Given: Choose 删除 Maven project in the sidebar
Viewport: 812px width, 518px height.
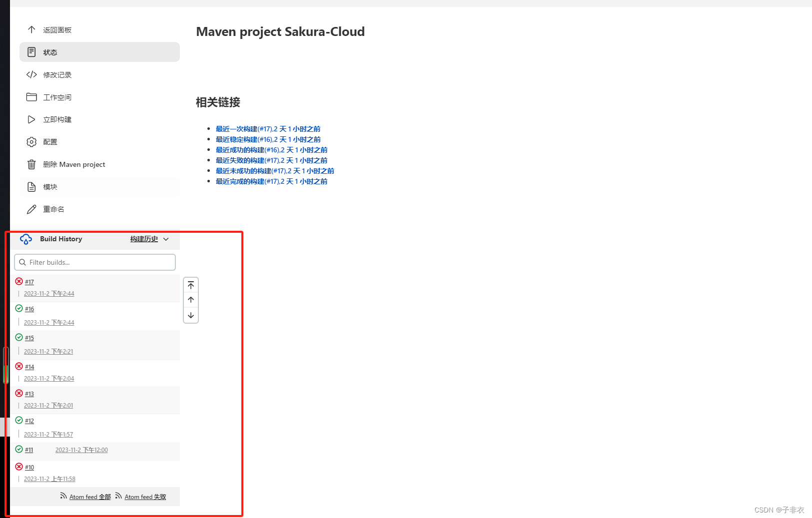Looking at the screenshot, I should pos(99,164).
